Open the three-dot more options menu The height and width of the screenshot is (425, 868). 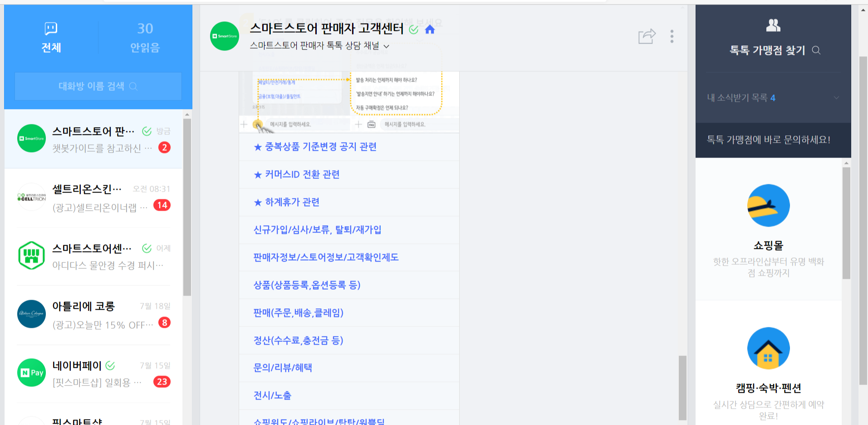point(672,36)
